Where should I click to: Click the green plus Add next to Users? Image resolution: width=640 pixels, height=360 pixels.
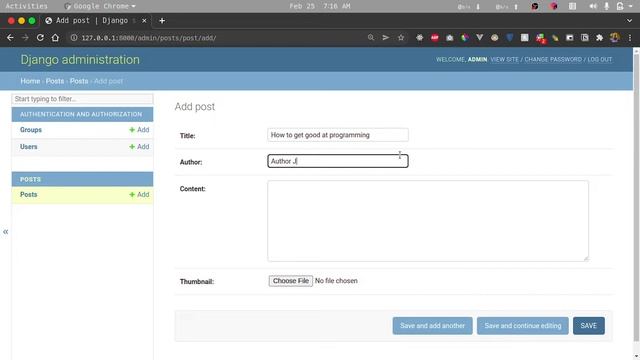tap(139, 147)
